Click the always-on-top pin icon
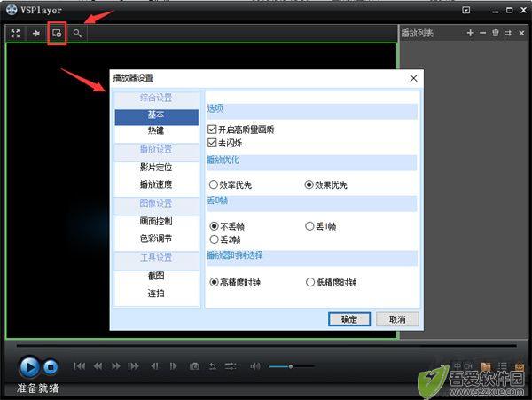Viewport: 532px width, 400px height. [36, 33]
